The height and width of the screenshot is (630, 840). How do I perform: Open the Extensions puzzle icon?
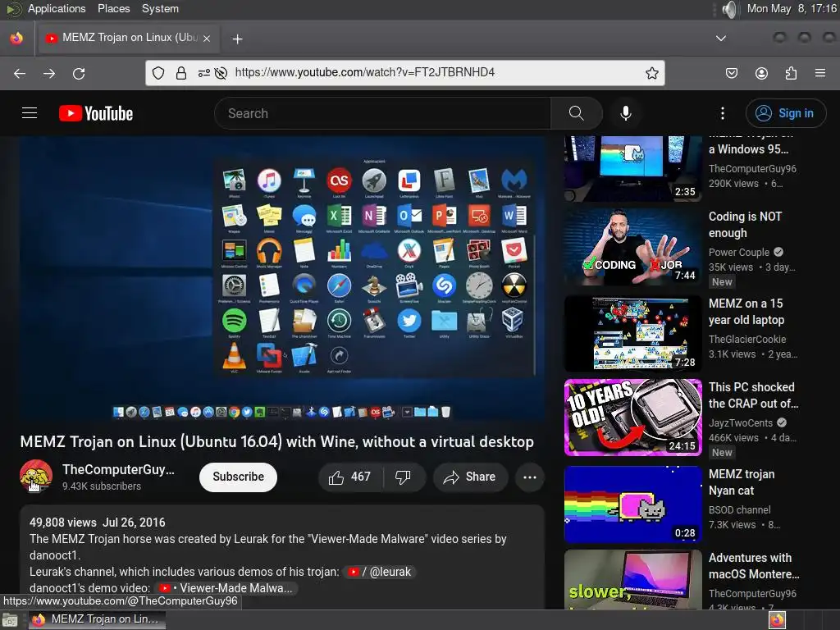point(791,73)
